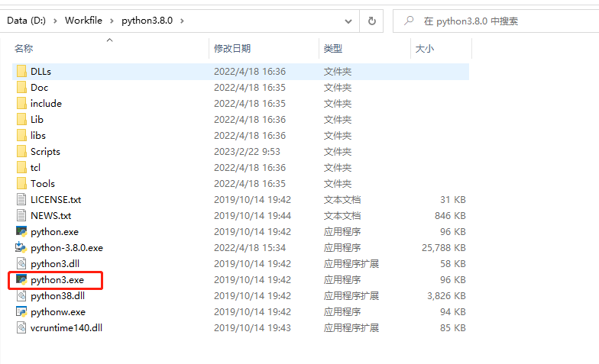
Task: Focus the python3.8.0 search box
Action: pyautogui.click(x=497, y=21)
